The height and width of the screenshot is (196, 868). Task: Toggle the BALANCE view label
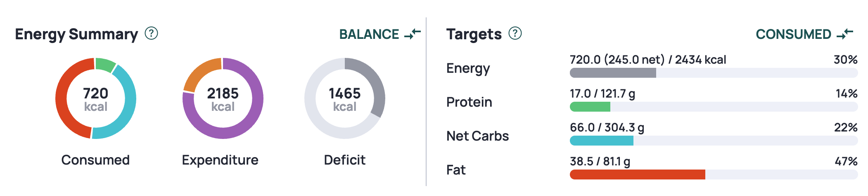coord(369,34)
